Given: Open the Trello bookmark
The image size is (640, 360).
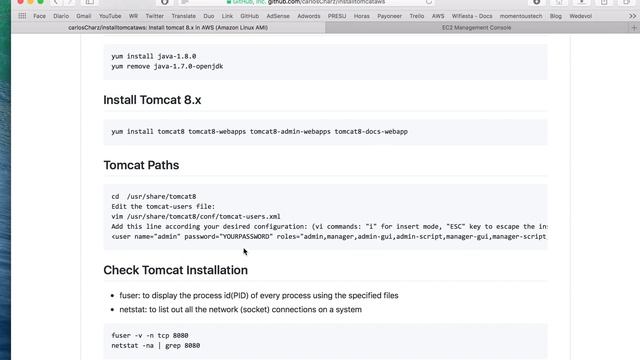Looking at the screenshot, I should tap(417, 16).
